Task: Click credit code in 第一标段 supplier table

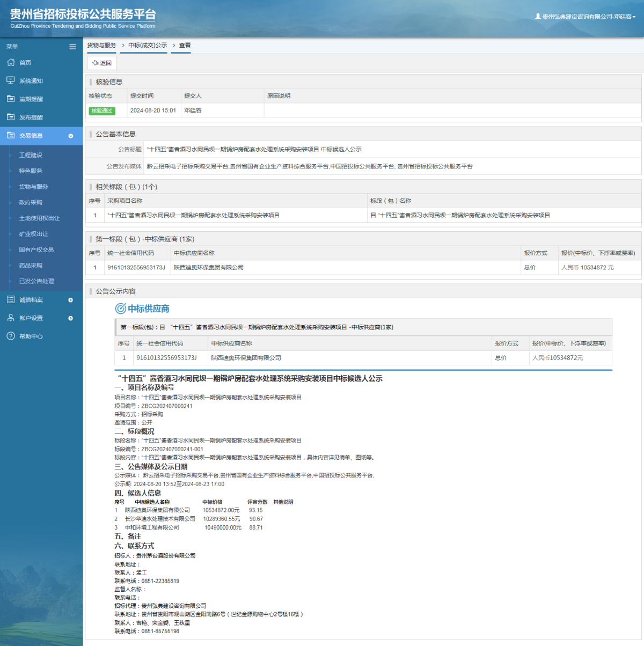Action: click(x=136, y=268)
